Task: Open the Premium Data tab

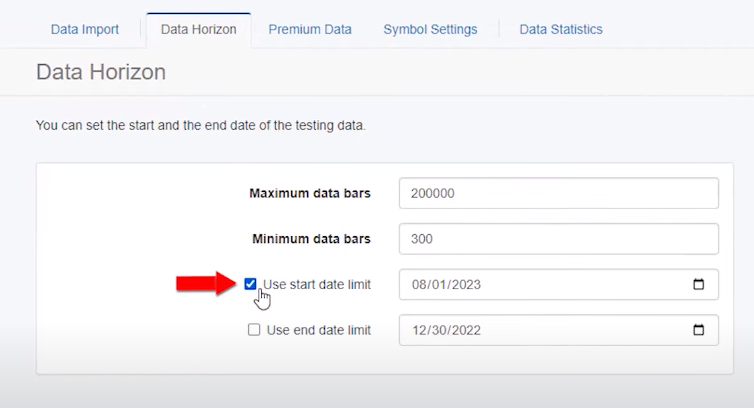Action: (310, 29)
